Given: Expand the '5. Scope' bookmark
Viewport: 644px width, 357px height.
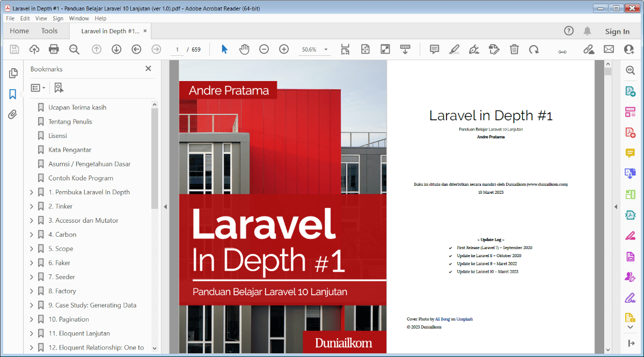Looking at the screenshot, I should (31, 249).
